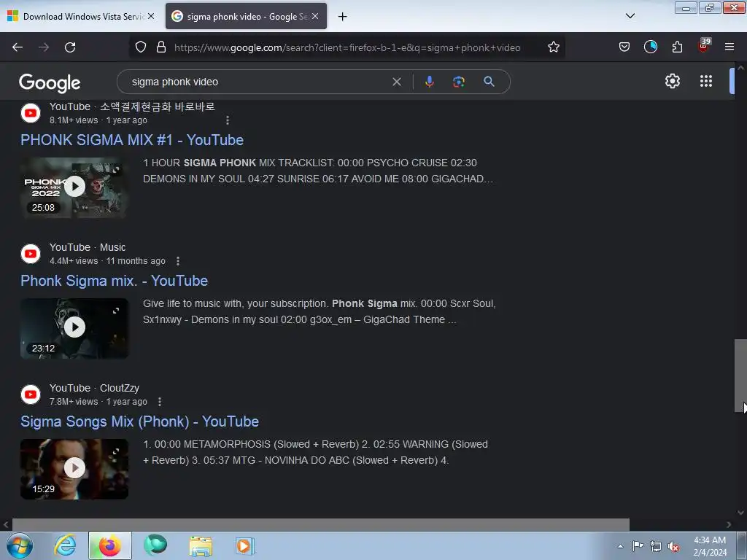Click the YouTube icon beside CloutZzy result
Viewport: 747px width, 560px height.
31,394
